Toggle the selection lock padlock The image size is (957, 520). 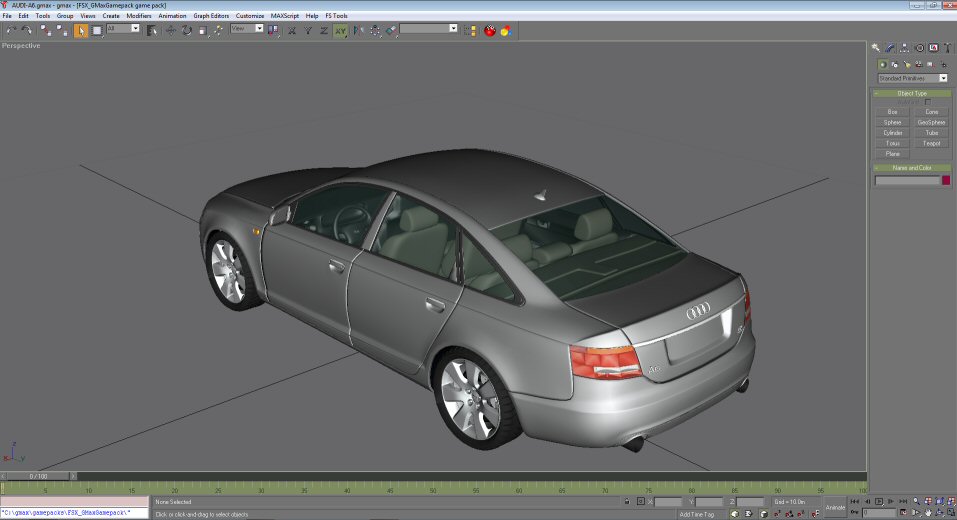[627, 501]
